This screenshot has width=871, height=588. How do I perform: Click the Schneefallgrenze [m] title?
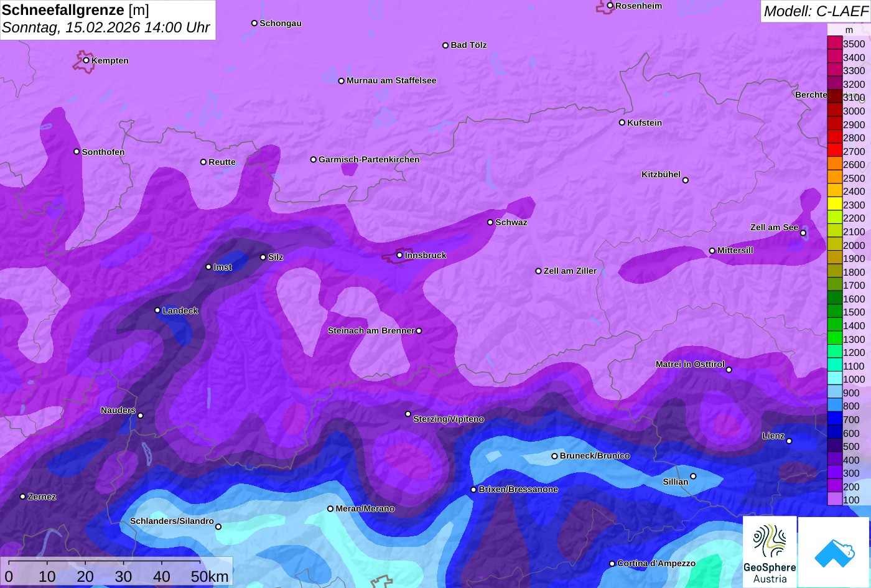75,10
